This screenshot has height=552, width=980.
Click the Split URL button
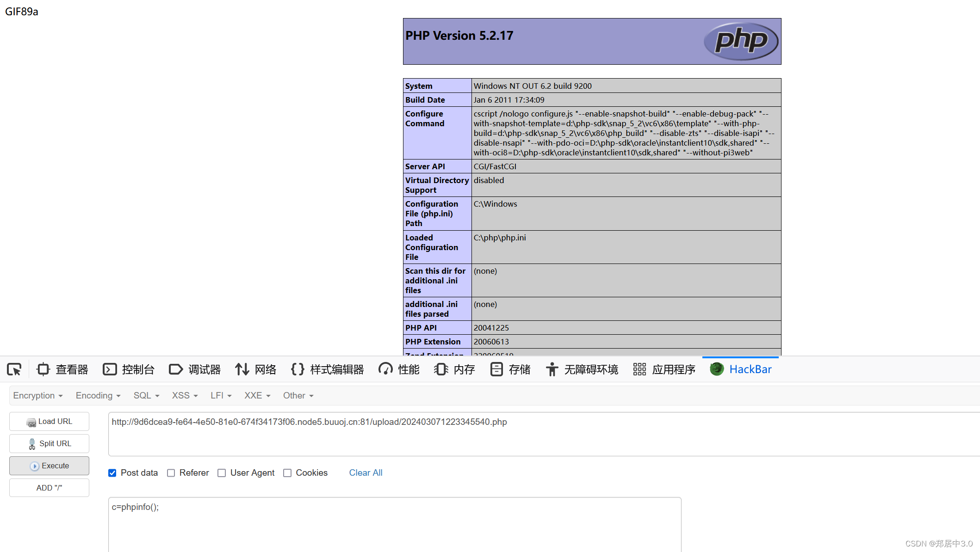49,444
